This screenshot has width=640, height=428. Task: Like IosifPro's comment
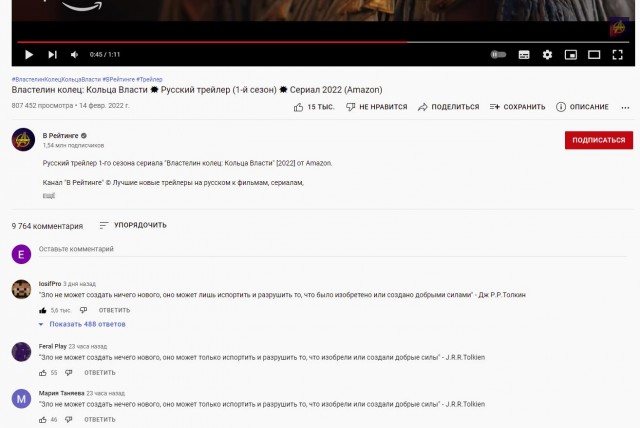(42, 310)
